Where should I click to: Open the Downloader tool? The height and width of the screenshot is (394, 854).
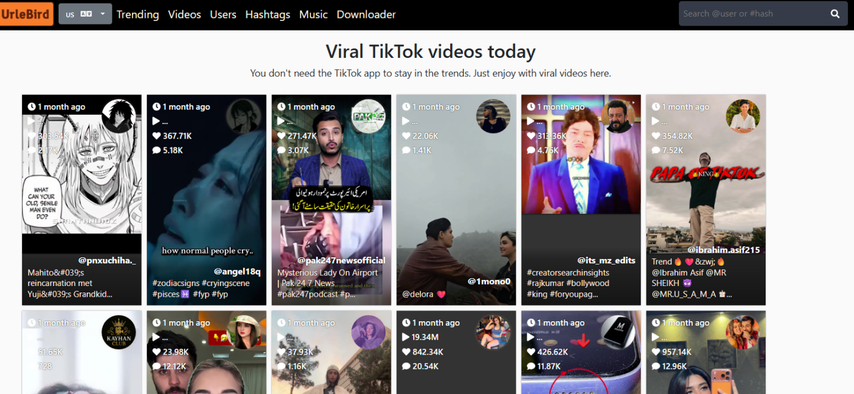pos(366,15)
